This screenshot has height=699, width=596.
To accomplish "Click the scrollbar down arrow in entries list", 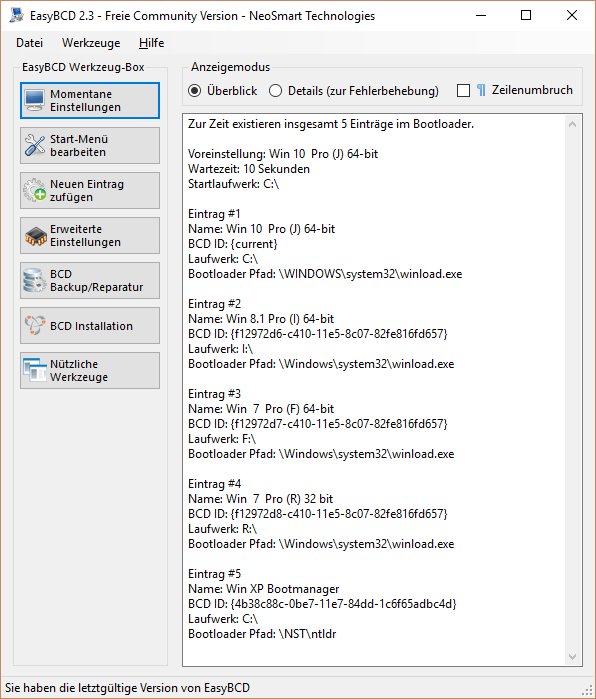I will click(573, 656).
